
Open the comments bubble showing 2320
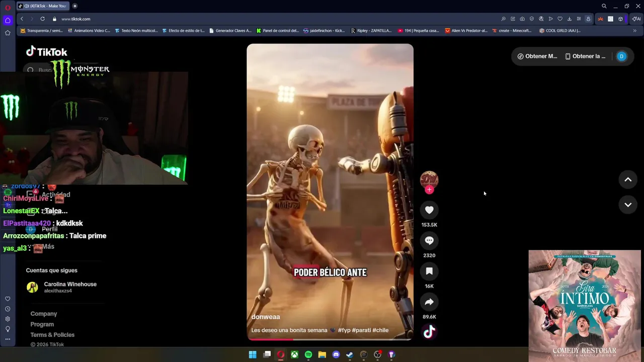429,241
